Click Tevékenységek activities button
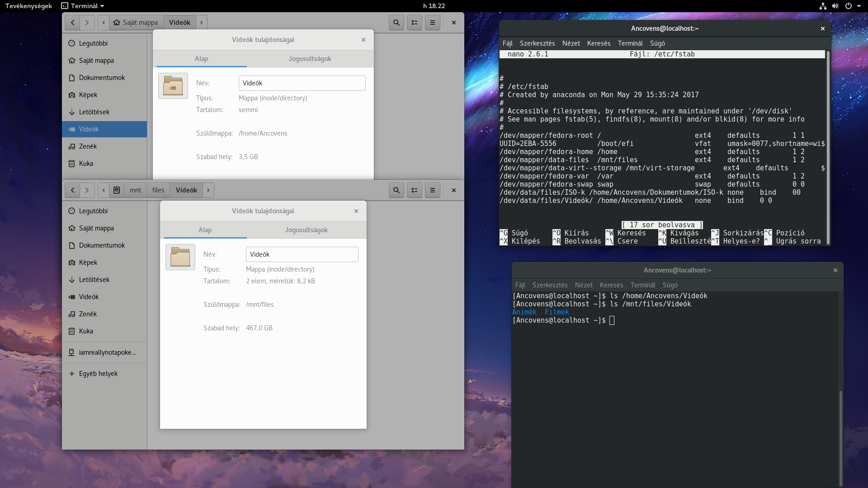 [28, 6]
